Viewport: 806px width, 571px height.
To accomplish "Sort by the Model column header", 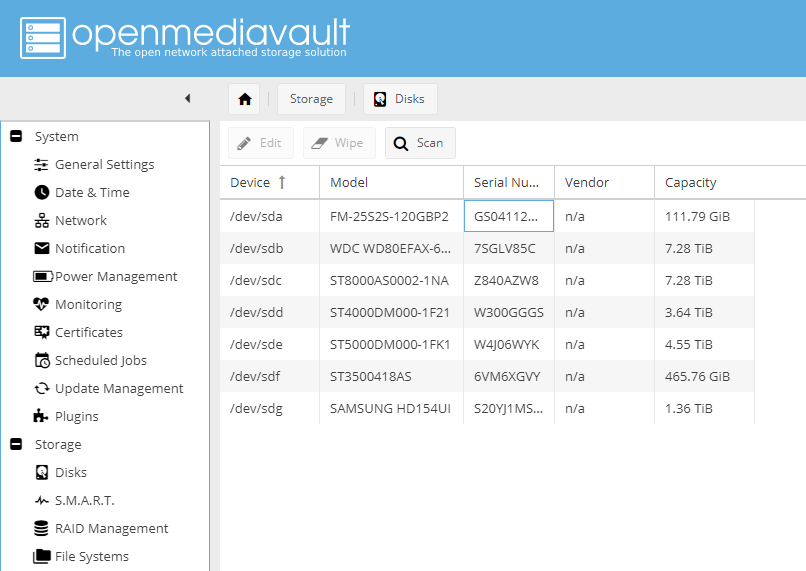I will 391,182.
